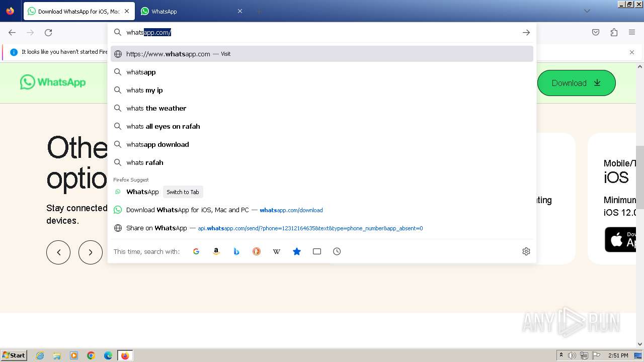Search open Tabs via tab icon

(x=317, y=251)
